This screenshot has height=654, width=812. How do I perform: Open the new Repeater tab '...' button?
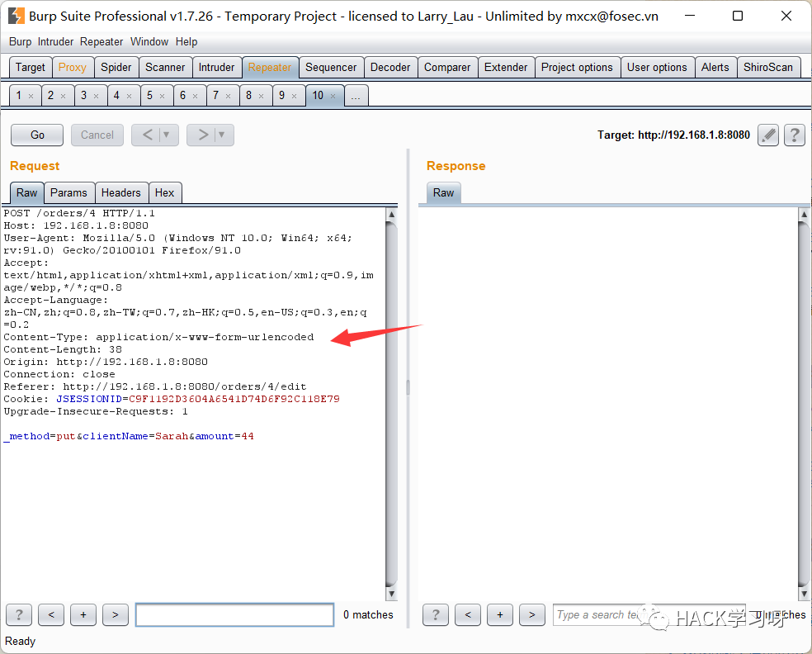[x=356, y=96]
